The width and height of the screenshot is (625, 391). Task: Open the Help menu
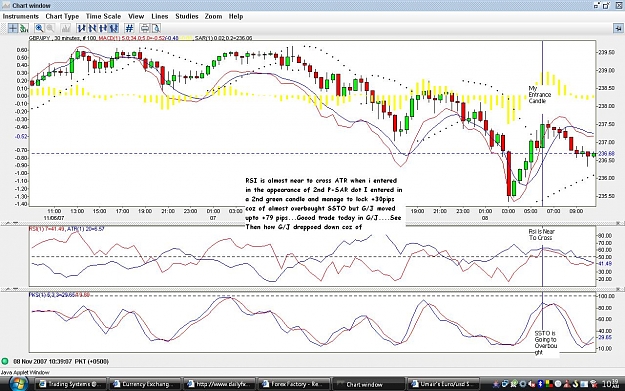click(x=236, y=16)
